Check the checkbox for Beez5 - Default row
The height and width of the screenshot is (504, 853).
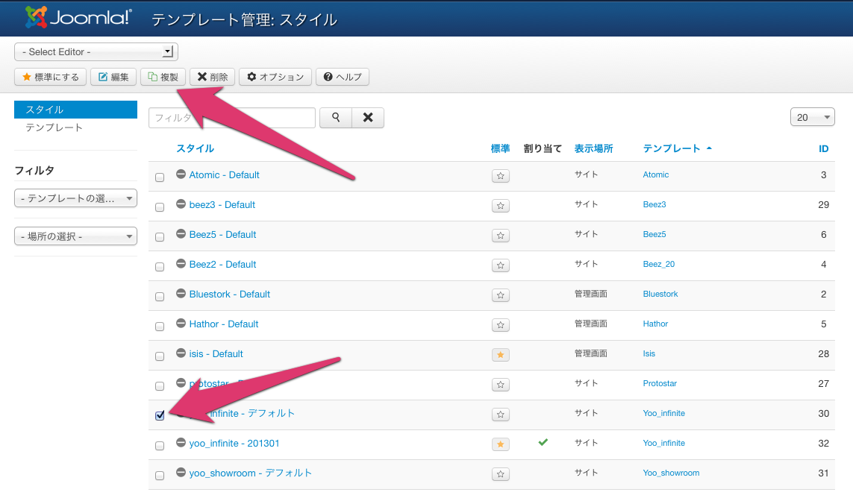tap(159, 235)
